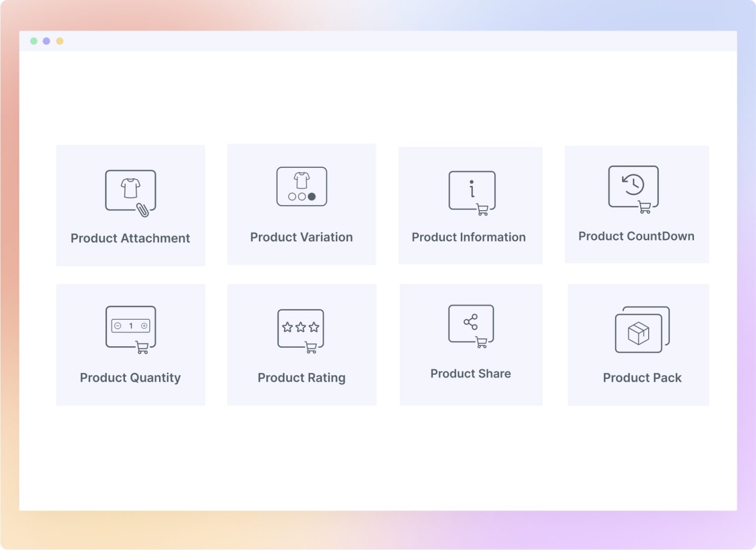Click the box icon in Product Pack
Viewport: 756px width, 550px height.
[x=638, y=334]
